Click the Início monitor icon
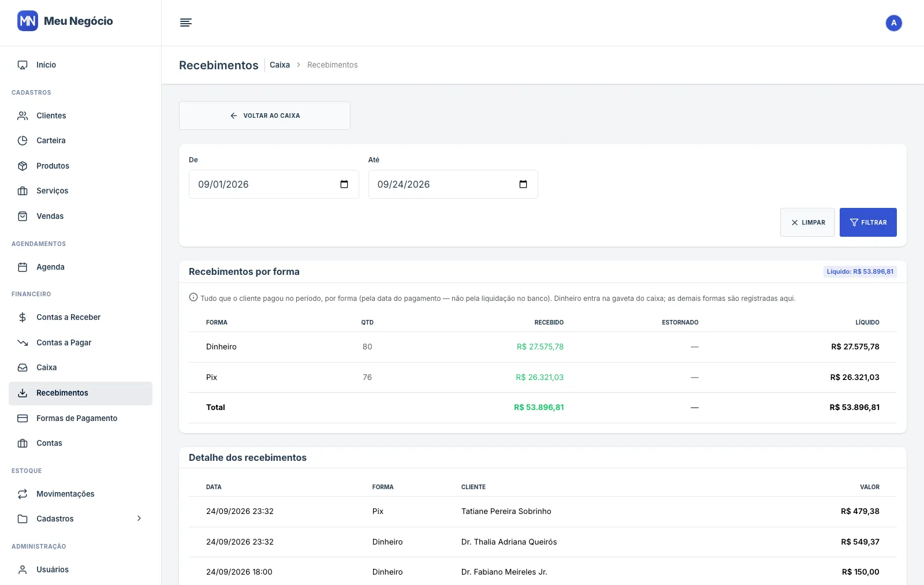 23,65
